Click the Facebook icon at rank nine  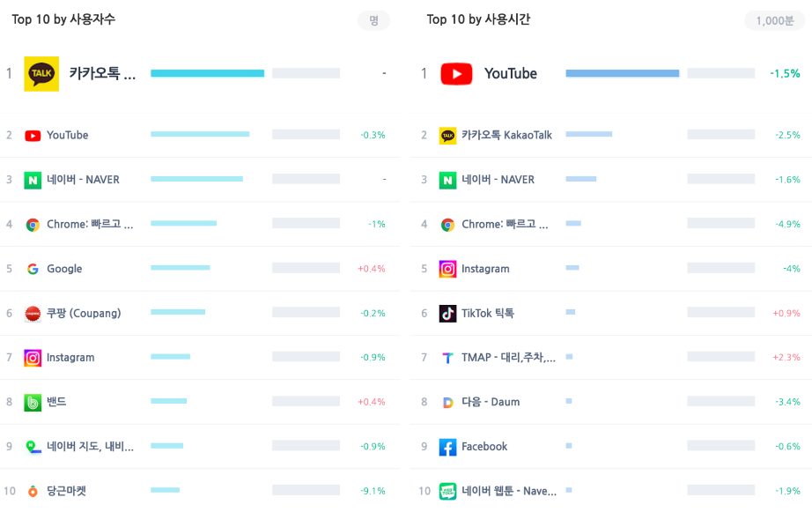(448, 447)
